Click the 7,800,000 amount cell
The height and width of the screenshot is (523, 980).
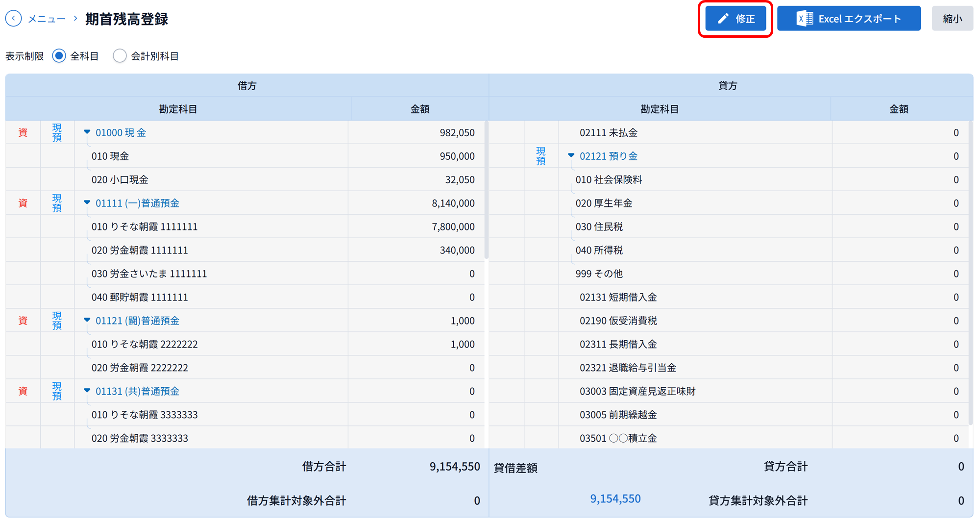[416, 226]
